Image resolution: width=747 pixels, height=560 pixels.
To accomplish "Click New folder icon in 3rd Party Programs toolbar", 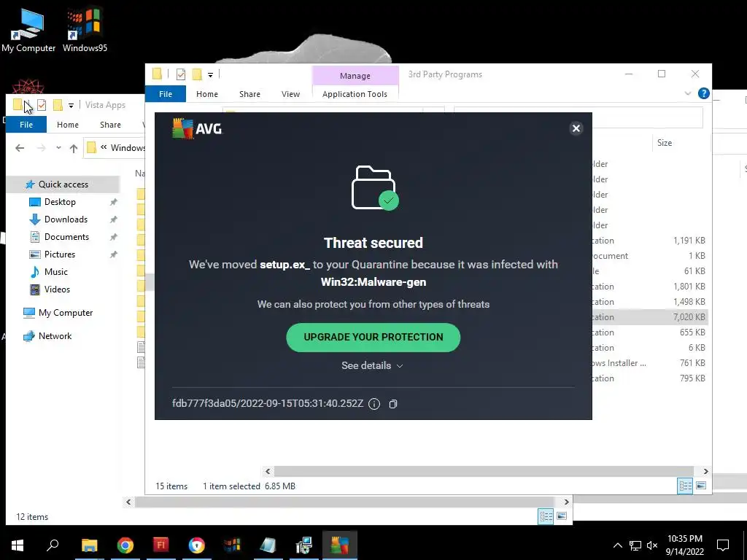I will pos(197,74).
